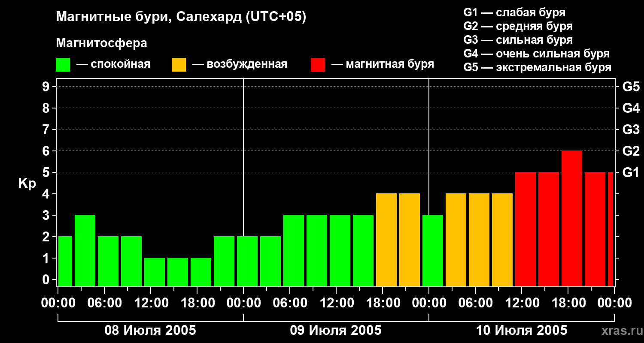Select the last 08 July bar before midnight
This screenshot has width=644, height=343.
click(224, 262)
